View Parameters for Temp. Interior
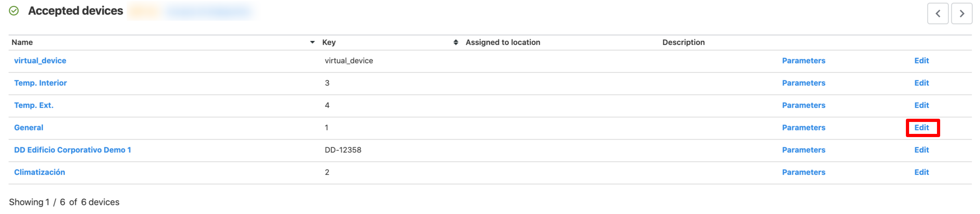 [x=804, y=83]
